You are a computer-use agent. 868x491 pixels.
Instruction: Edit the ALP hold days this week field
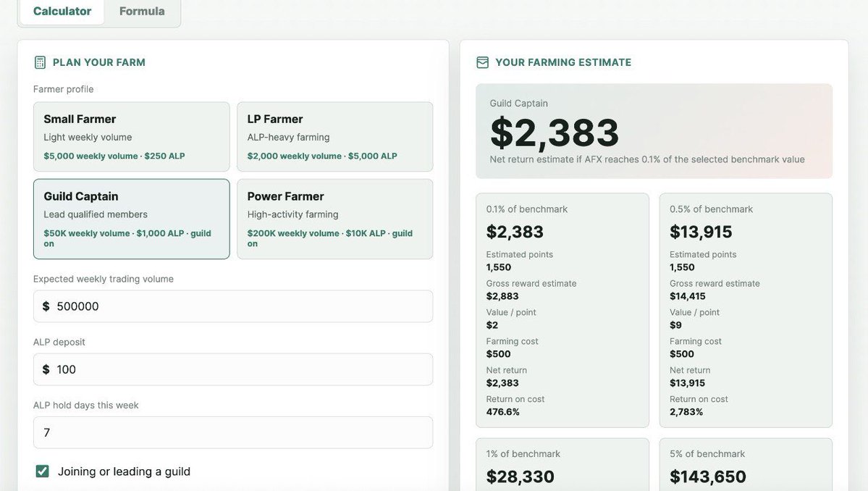pyautogui.click(x=233, y=432)
